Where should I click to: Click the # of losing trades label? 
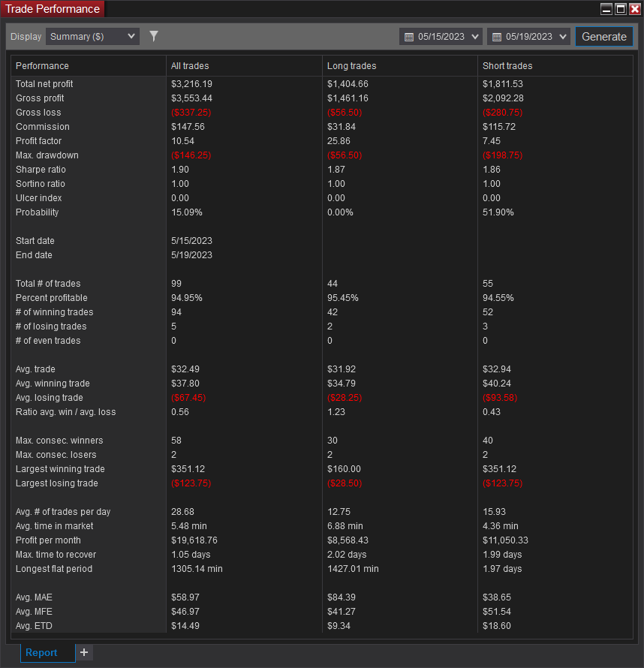click(51, 326)
